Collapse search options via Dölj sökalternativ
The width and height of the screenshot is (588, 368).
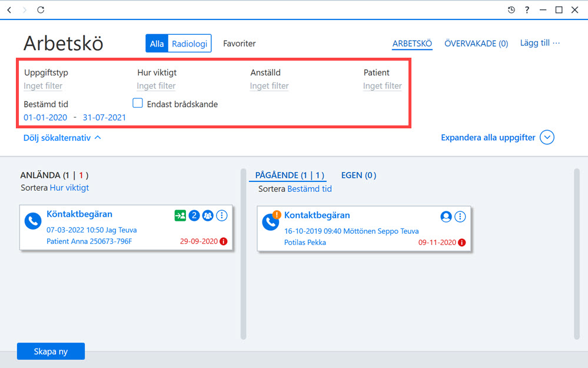point(62,138)
